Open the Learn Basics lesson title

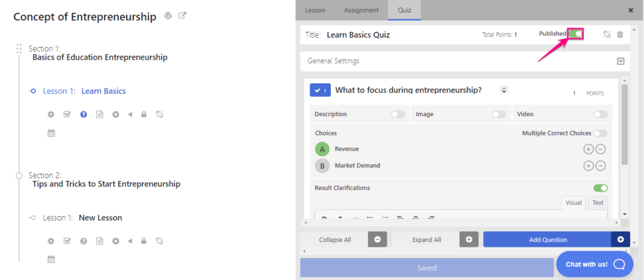pos(104,91)
